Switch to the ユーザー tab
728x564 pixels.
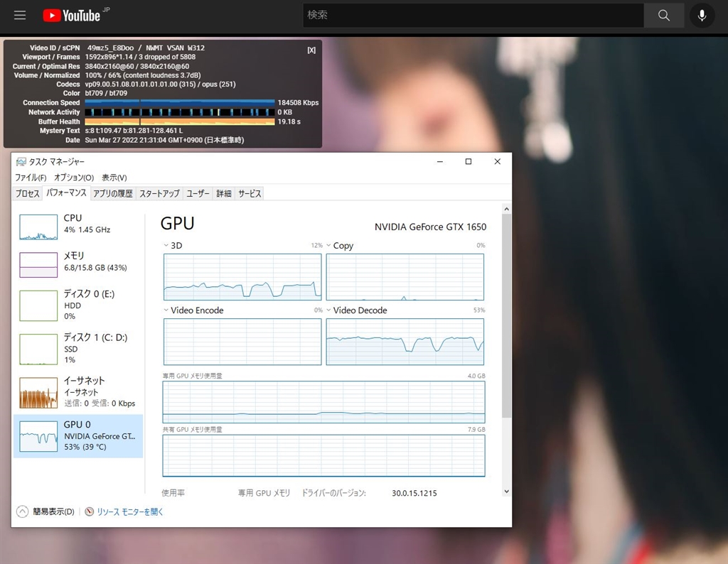(x=198, y=193)
